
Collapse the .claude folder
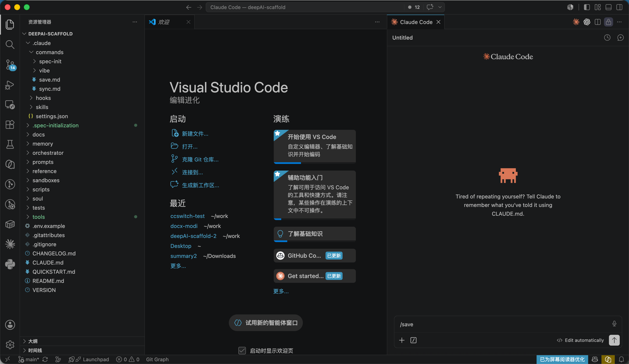click(x=28, y=43)
